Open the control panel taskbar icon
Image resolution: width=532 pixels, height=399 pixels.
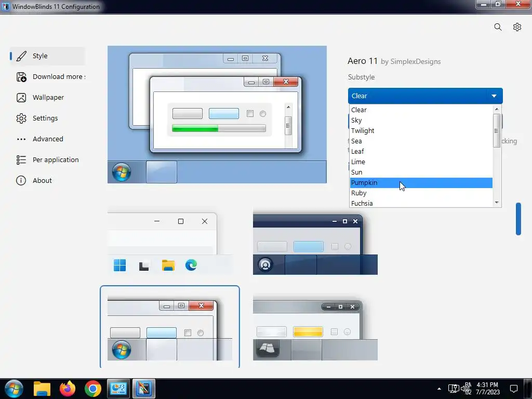point(118,389)
